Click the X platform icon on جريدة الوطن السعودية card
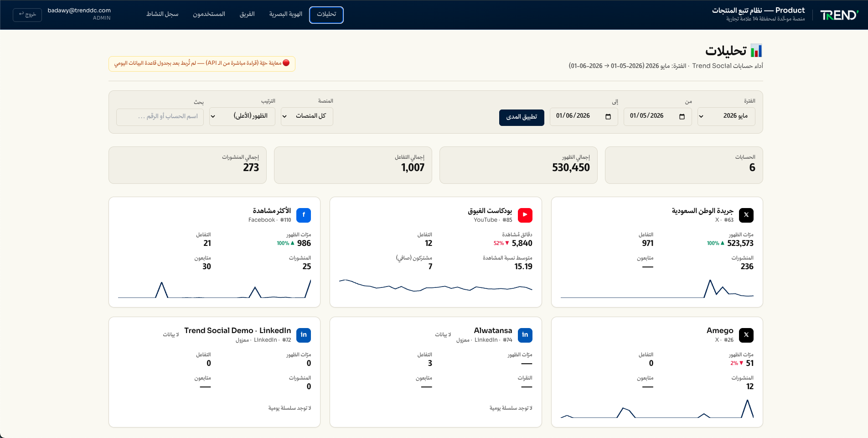This screenshot has width=868, height=438. coord(746,215)
